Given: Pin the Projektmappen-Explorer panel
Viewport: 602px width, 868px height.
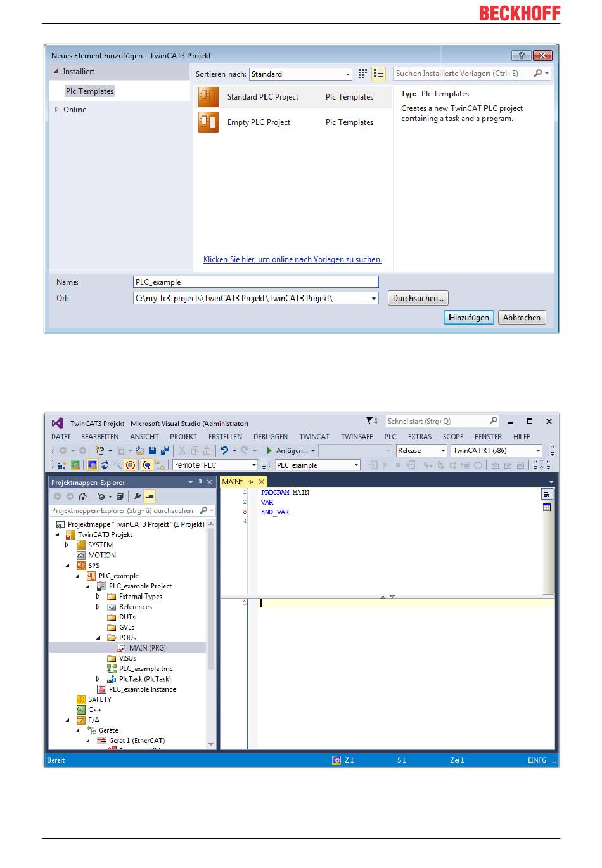Looking at the screenshot, I should [x=200, y=483].
